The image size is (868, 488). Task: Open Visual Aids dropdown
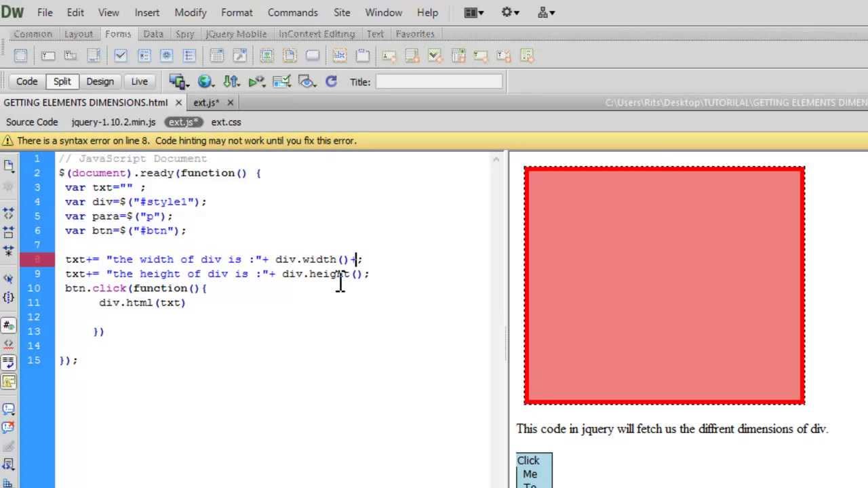(x=307, y=81)
